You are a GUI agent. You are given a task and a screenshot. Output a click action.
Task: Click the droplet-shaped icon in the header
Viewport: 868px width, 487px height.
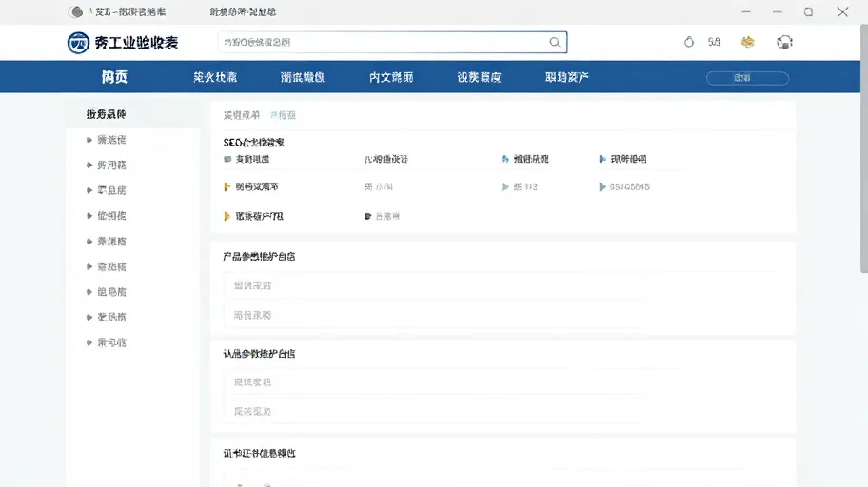689,42
